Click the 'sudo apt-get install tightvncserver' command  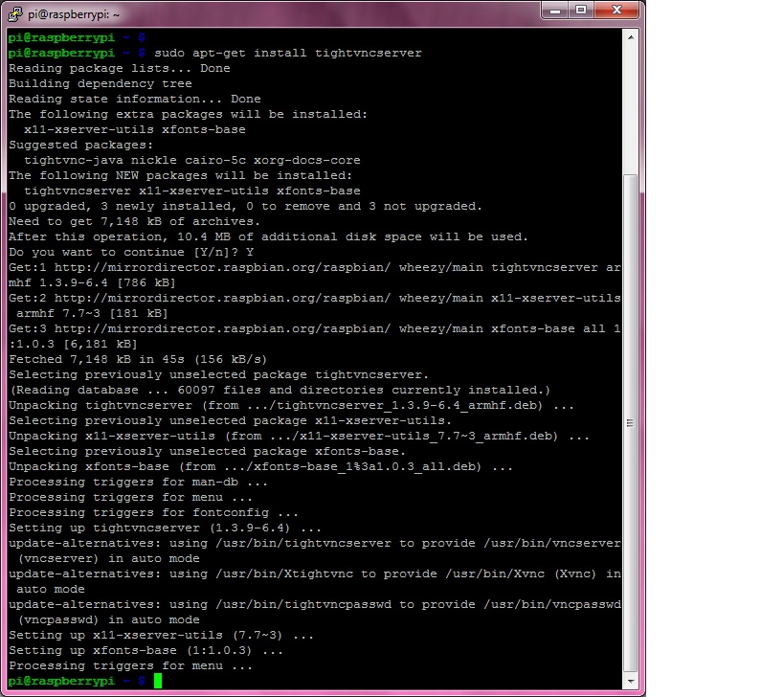pos(287,53)
